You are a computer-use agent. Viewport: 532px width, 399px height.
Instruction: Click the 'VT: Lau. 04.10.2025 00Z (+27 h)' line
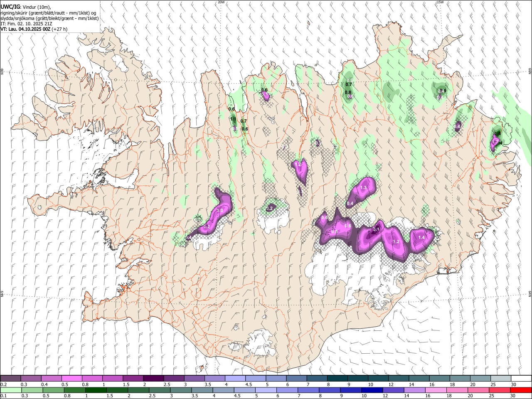tap(34, 29)
